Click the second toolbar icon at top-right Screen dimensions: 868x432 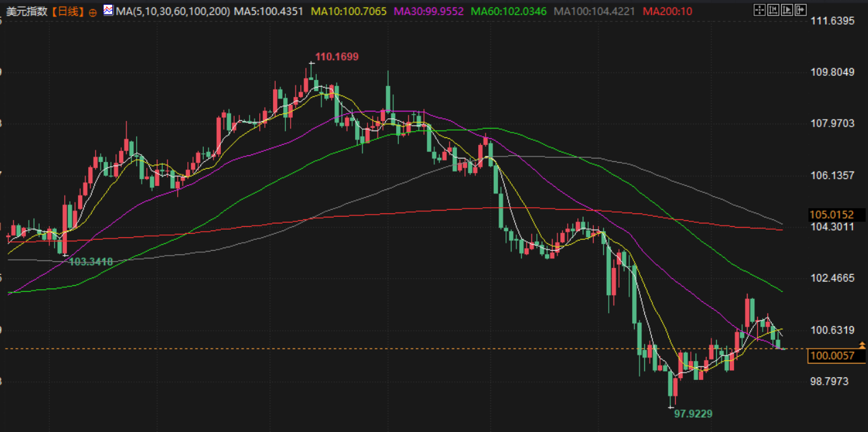click(x=773, y=10)
